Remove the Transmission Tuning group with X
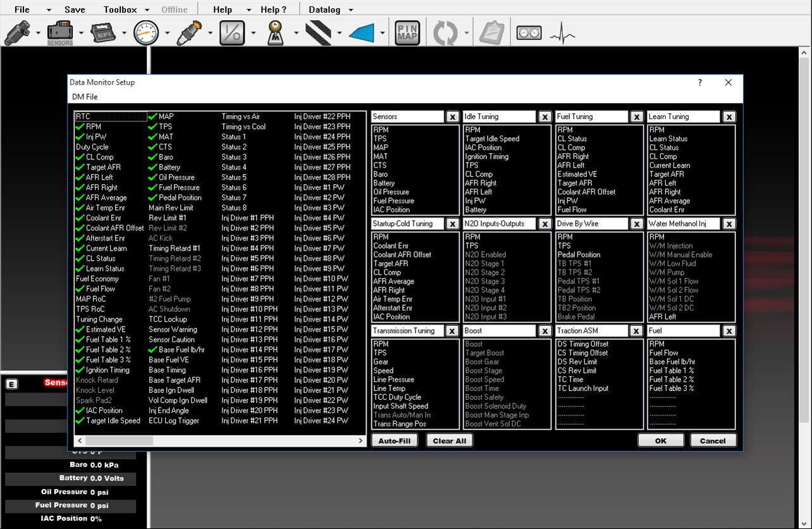Viewport: 812px width, 529px height. tap(452, 331)
